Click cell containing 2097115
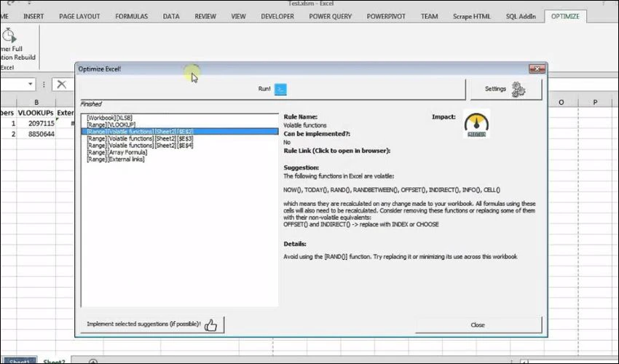 [36, 124]
